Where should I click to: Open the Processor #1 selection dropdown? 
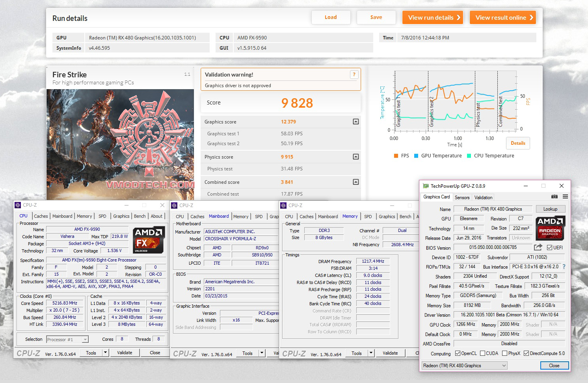point(67,340)
